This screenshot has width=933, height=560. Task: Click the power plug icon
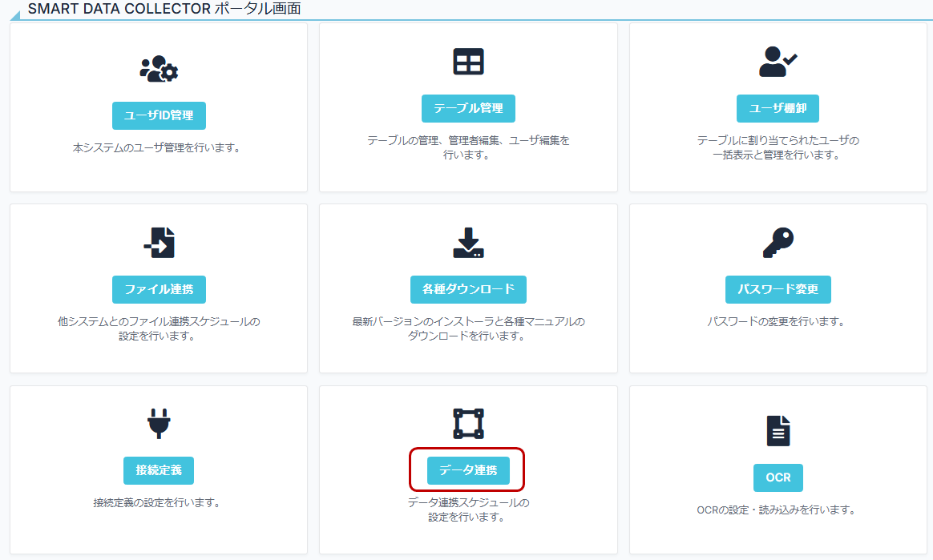point(159,425)
